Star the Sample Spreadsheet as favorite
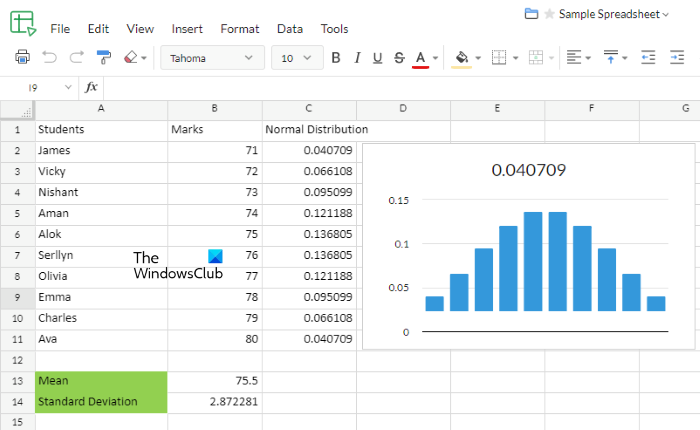Image resolution: width=700 pixels, height=430 pixels. 549,14
